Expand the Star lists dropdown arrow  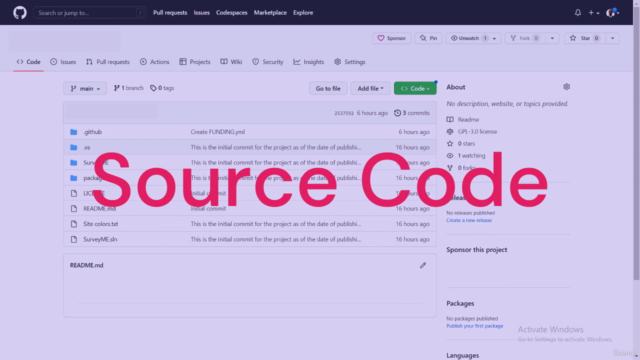[x=612, y=38]
